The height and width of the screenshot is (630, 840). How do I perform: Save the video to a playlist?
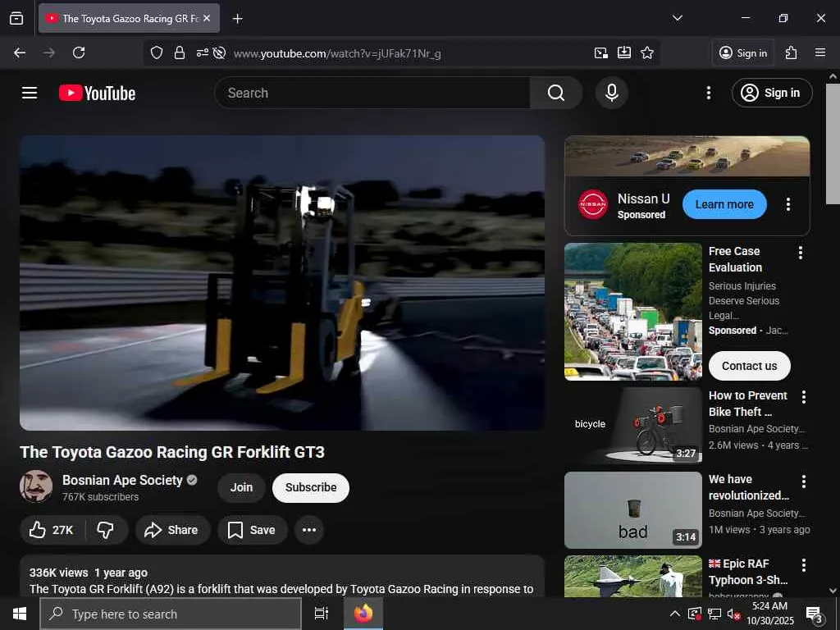252,530
